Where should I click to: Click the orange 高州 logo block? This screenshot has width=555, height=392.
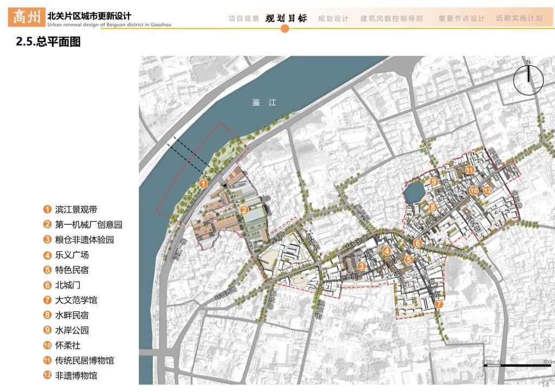click(x=26, y=17)
